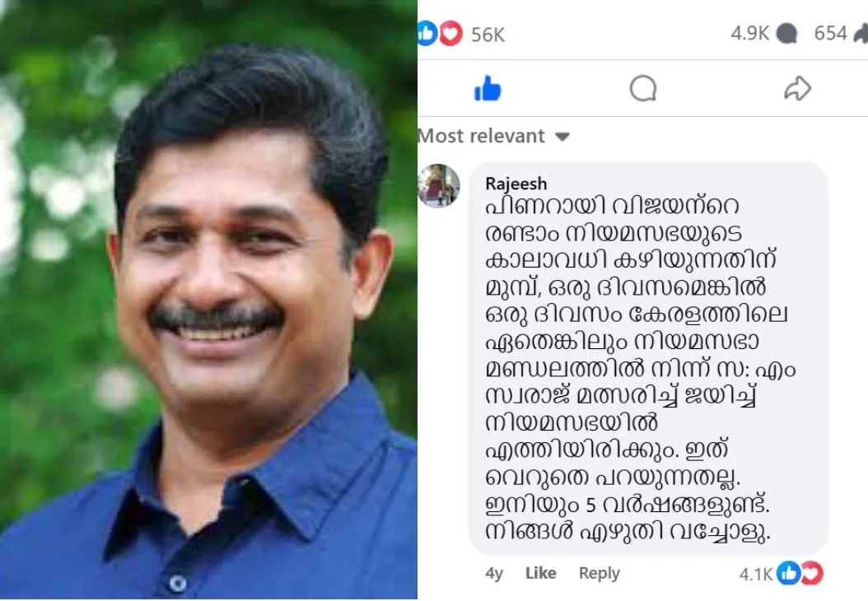Screen dimensions: 868x601
Task: Open the 654 shares count
Action: [830, 34]
